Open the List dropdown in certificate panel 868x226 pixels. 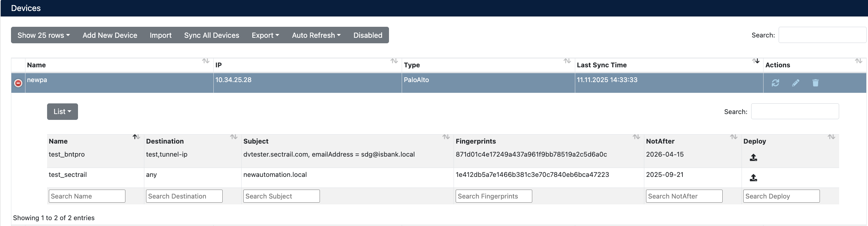[62, 112]
